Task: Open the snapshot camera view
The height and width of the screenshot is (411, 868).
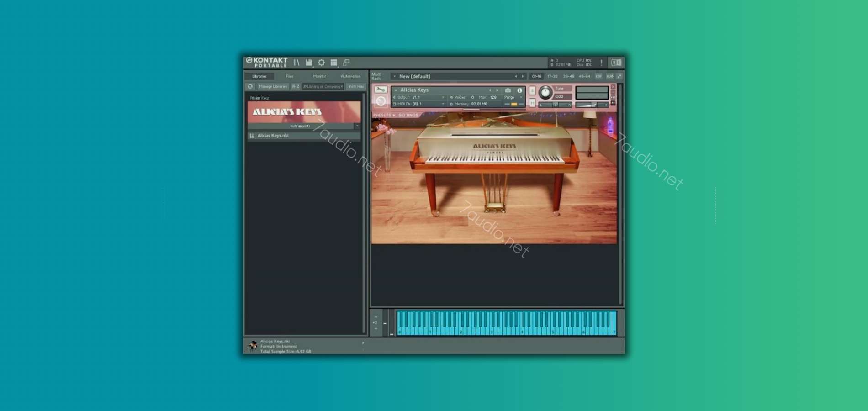Action: coord(508,90)
